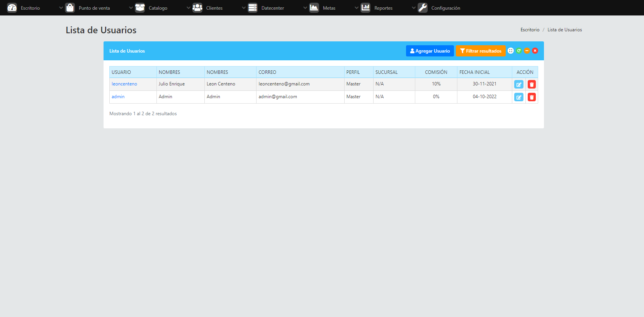This screenshot has height=317, width=644.
Task: Expand the dropdown arrow right after Catalogo
Action: [x=188, y=8]
